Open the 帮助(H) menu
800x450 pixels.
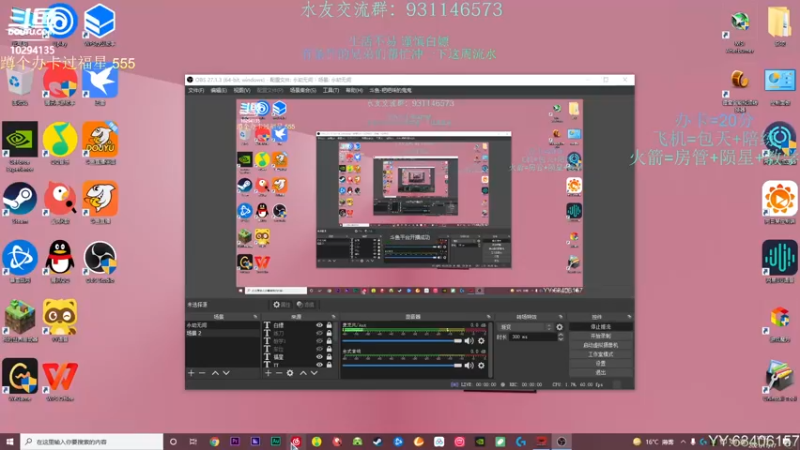tap(354, 90)
